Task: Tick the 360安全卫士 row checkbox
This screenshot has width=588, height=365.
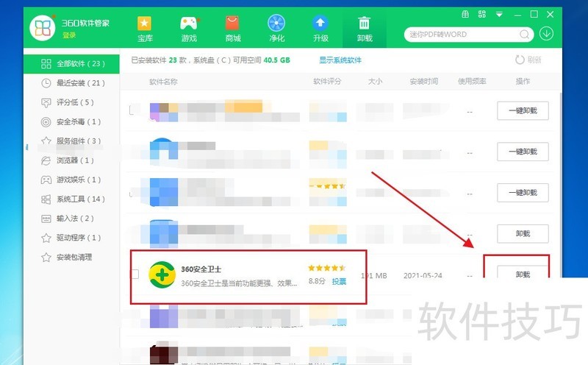Action: [x=135, y=274]
